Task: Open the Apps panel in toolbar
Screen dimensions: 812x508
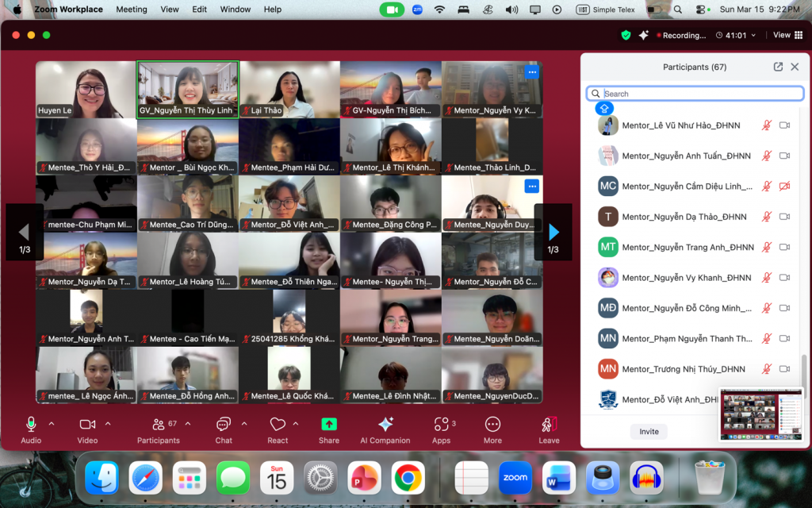Action: (x=441, y=425)
